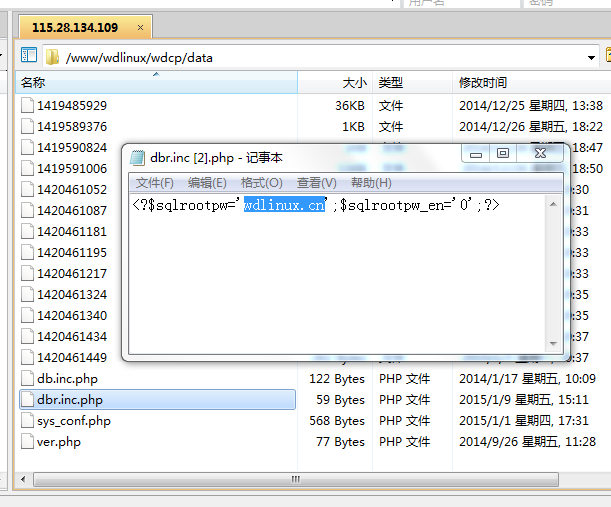Open the 编辑(E) menu in Notepad

[207, 183]
